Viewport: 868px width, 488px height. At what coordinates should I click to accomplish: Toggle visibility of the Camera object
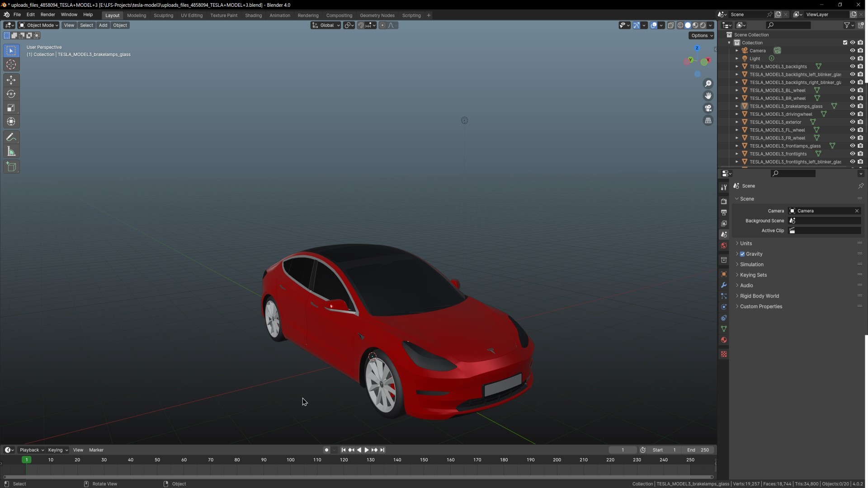pos(852,51)
